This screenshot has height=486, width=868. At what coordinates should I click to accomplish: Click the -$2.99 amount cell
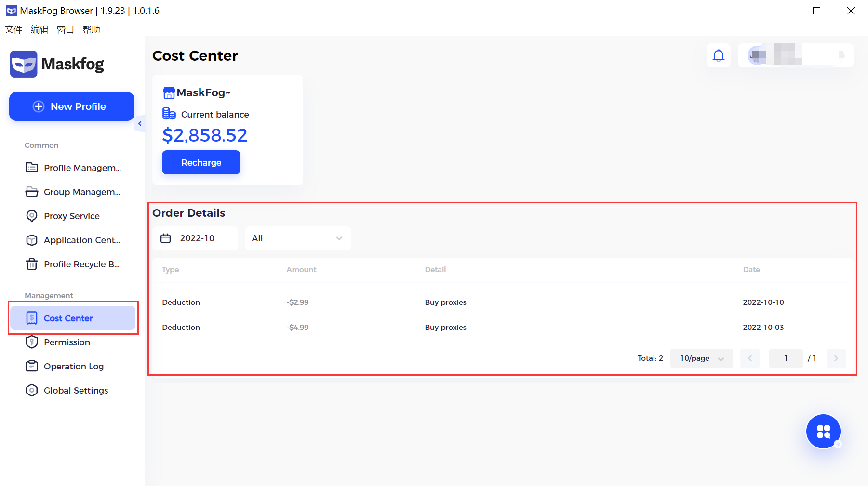(x=298, y=302)
